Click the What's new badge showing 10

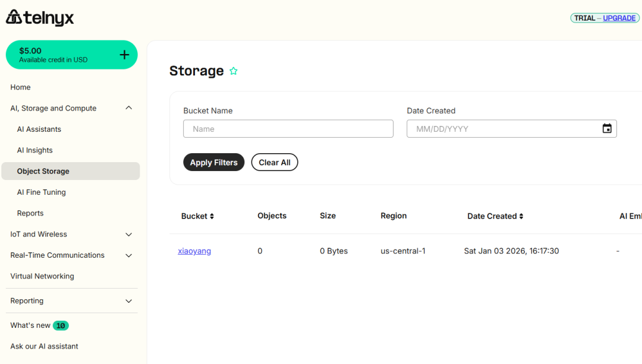(61, 325)
